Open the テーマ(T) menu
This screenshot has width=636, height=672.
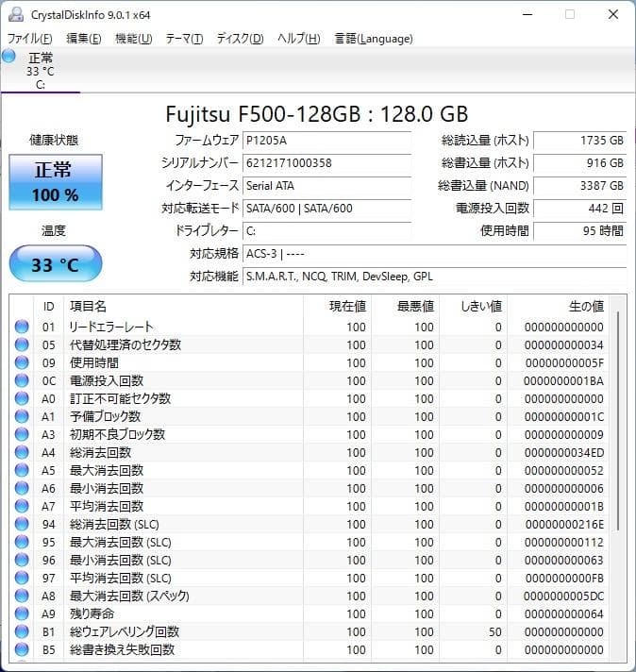tap(184, 39)
